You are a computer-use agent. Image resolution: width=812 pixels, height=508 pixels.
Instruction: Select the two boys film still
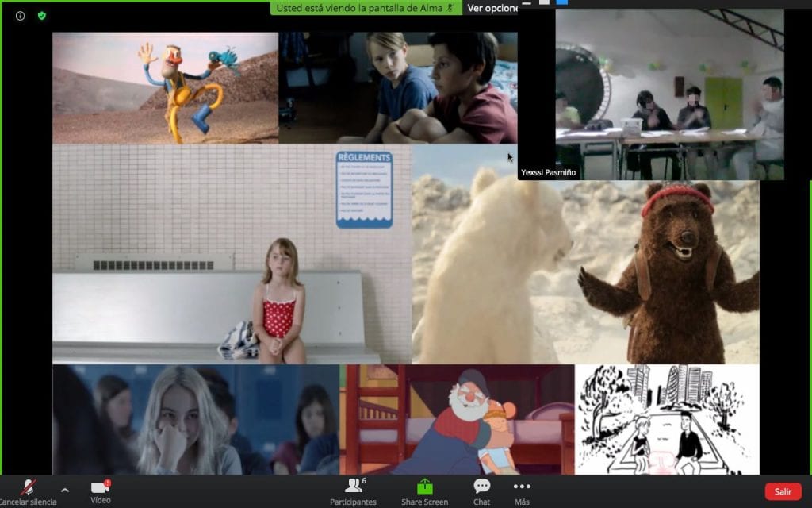point(398,87)
